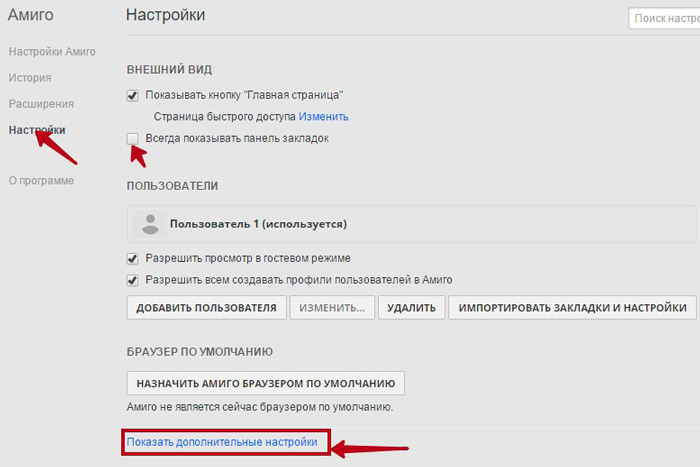Click Импортировать закладки и настройки
Screen dimensions: 700x467
pyautogui.click(x=572, y=308)
